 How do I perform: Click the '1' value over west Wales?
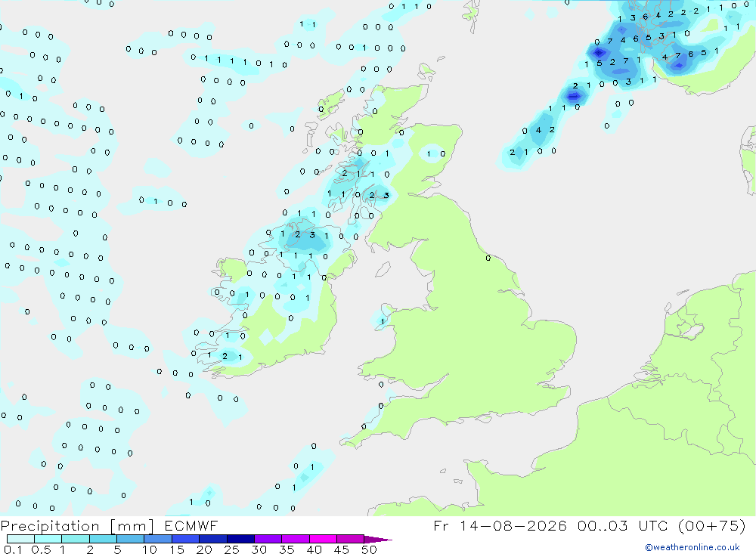[x=383, y=322]
